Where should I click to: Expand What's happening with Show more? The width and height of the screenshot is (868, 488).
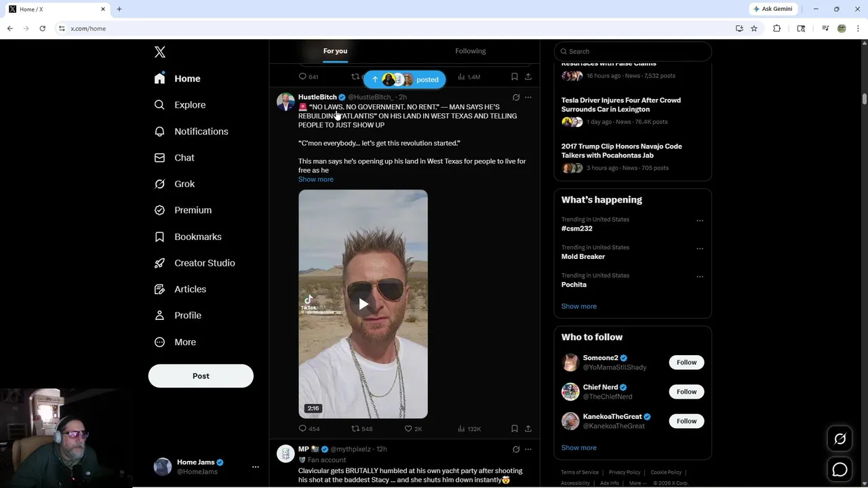579,306
